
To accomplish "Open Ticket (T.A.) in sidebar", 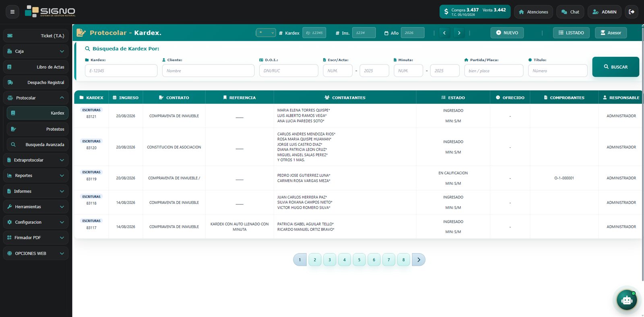I will pyautogui.click(x=36, y=36).
